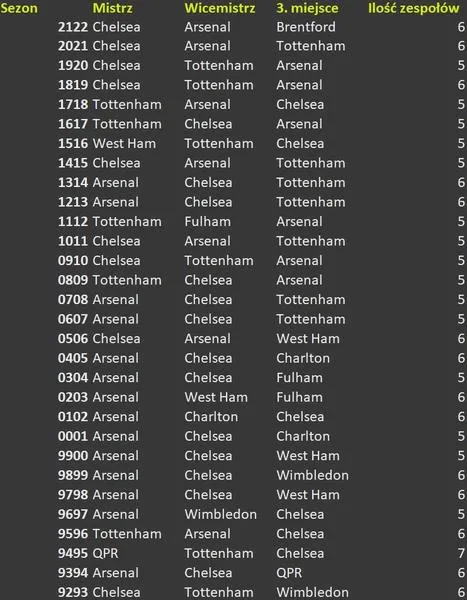Select the Sezon column header

[19, 8]
